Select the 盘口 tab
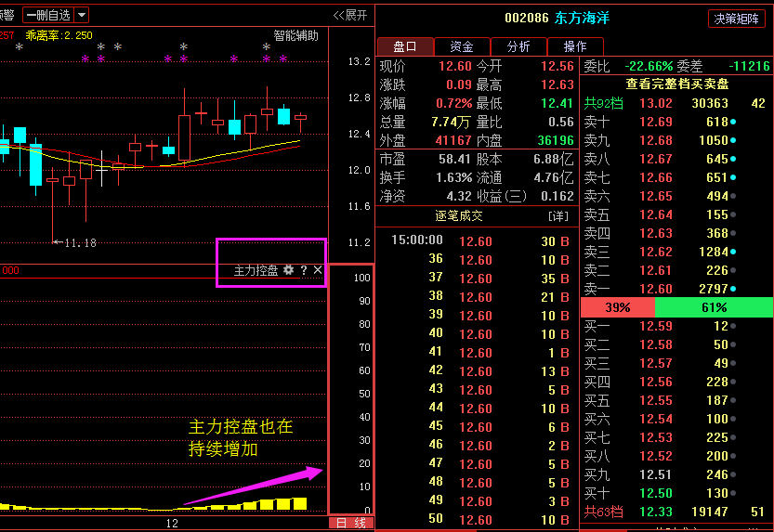Screen dimensions: 774x532 (405, 46)
